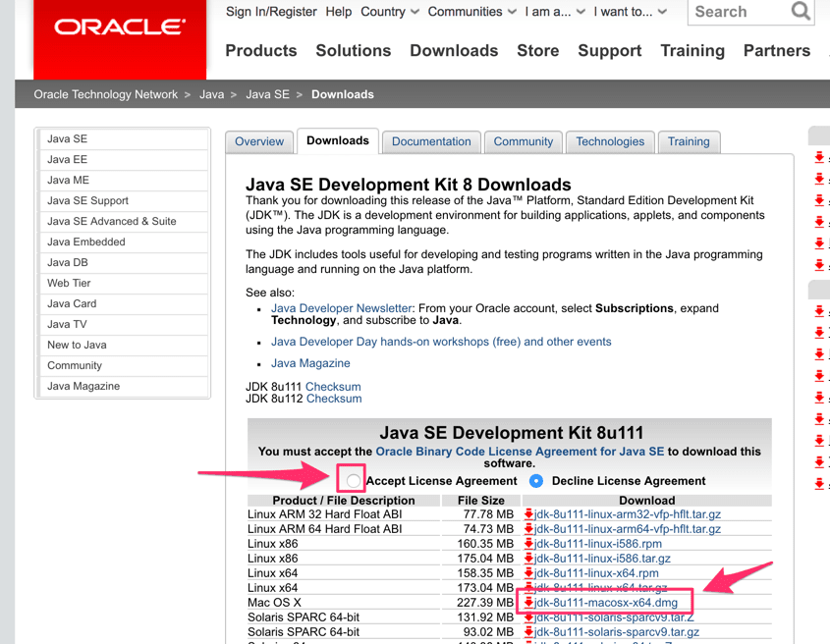This screenshot has width=830, height=644.
Task: Download jdk-8u111-linux-x64.rpm file link
Action: (x=596, y=573)
